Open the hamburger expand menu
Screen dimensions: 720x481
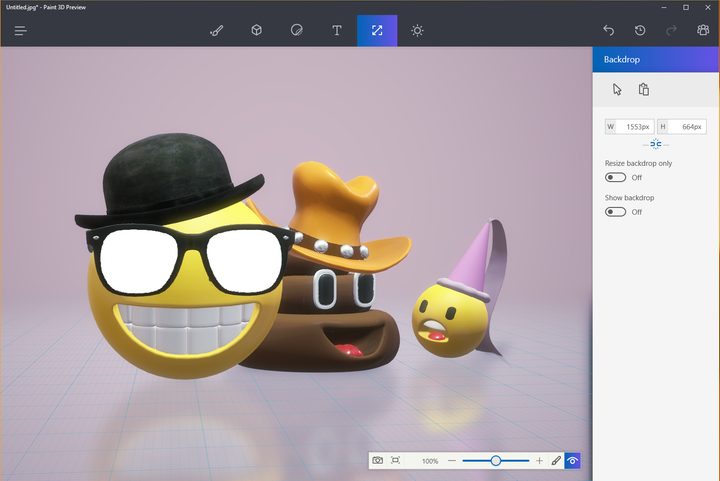point(20,31)
